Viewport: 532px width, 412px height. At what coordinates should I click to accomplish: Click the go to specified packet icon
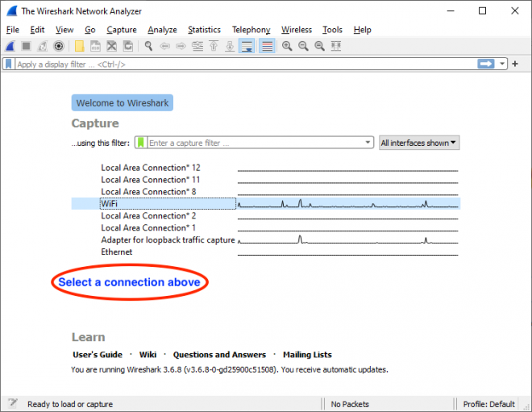point(197,46)
